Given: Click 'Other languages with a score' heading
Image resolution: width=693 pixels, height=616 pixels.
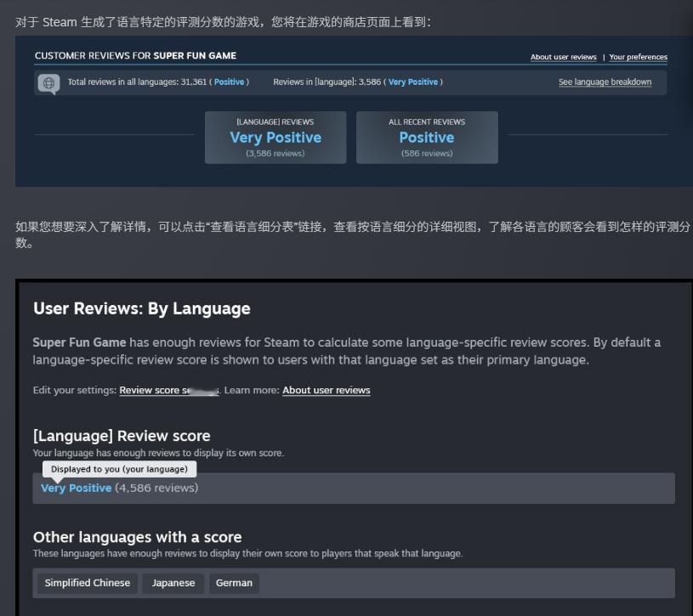Looking at the screenshot, I should coord(138,537).
